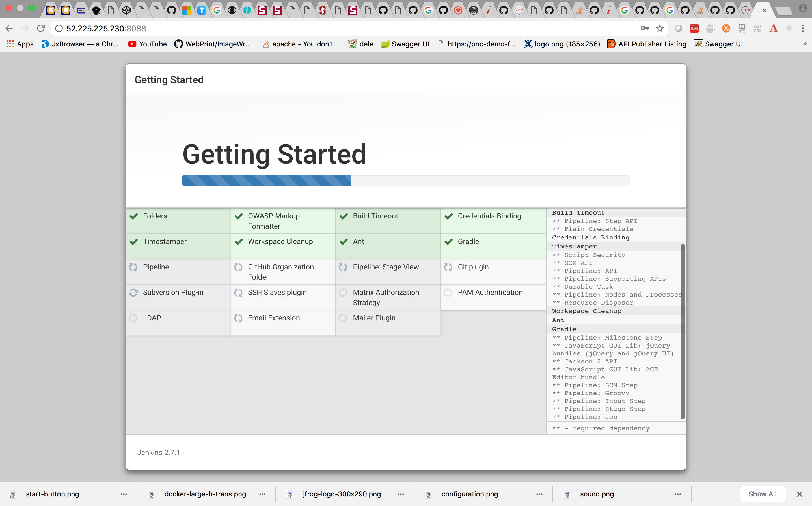Click '** - required dependency' legend text
The image size is (812, 506).
click(601, 428)
